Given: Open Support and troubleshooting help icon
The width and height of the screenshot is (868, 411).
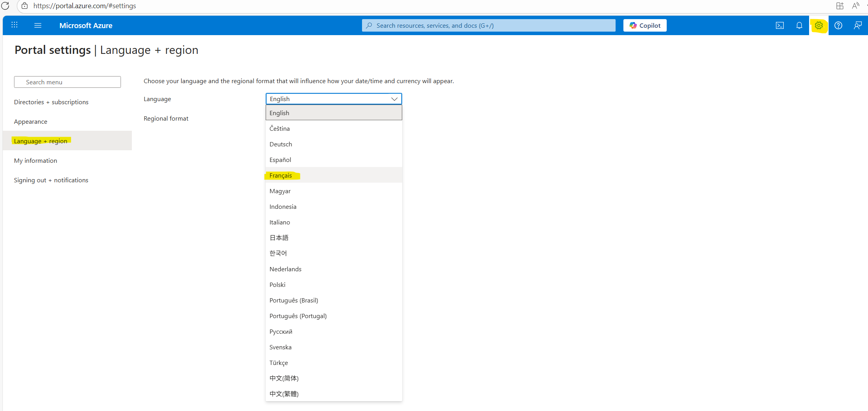Looking at the screenshot, I should tap(838, 25).
